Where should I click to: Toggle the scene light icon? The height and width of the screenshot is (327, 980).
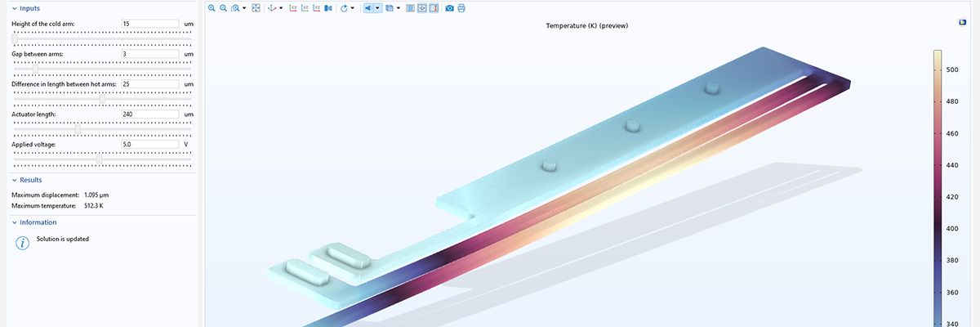coord(368,8)
